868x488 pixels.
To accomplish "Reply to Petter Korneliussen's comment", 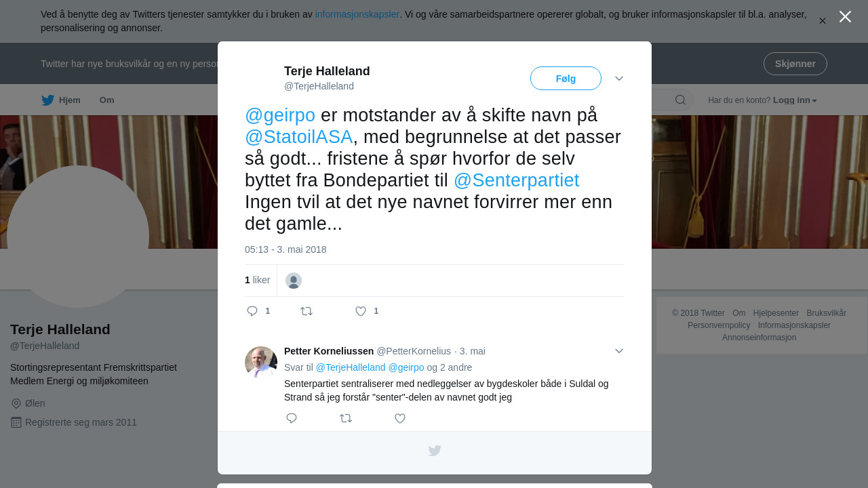I will (x=292, y=418).
